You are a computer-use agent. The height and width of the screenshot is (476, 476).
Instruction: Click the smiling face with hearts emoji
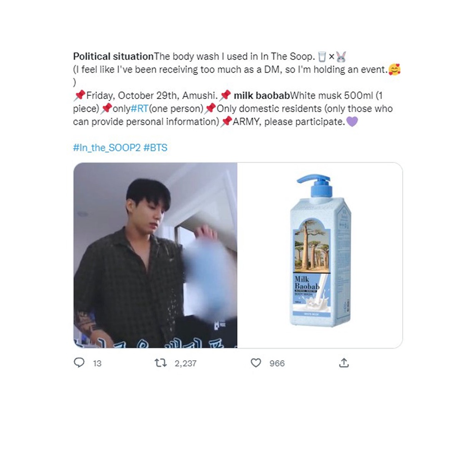click(394, 70)
